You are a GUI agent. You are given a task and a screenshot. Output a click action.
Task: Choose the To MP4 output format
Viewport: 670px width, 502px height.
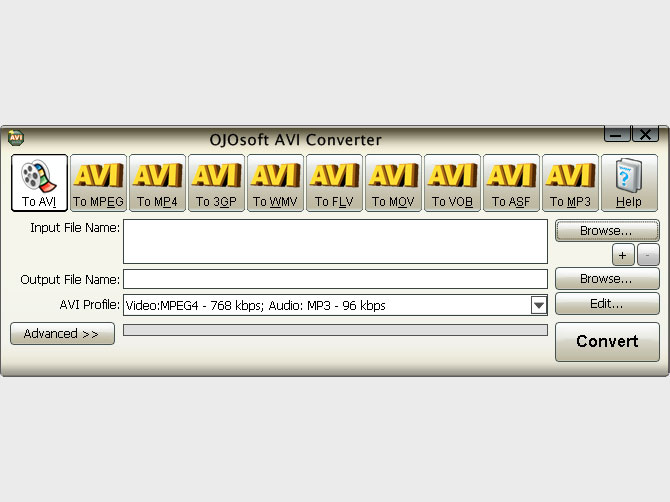click(157, 183)
